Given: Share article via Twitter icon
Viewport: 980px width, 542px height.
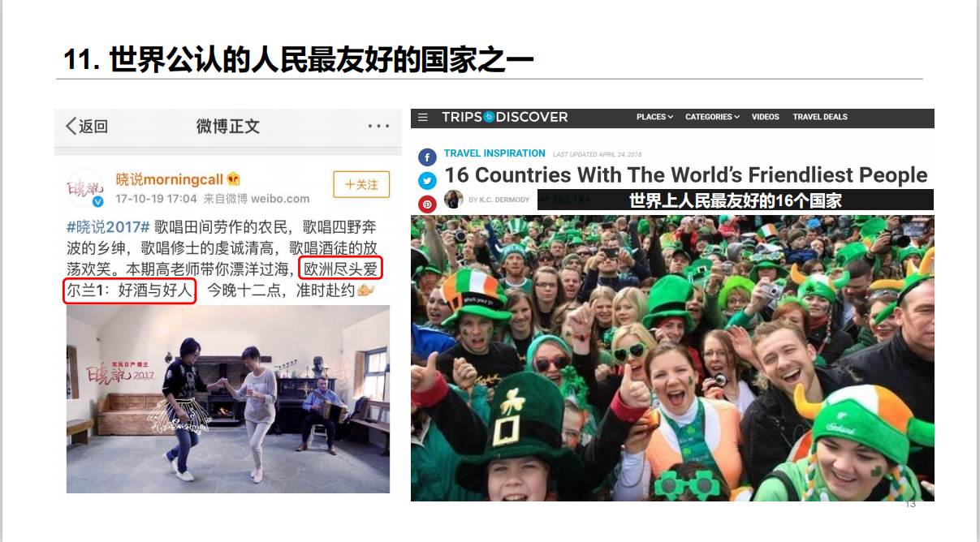Looking at the screenshot, I should click(x=427, y=181).
